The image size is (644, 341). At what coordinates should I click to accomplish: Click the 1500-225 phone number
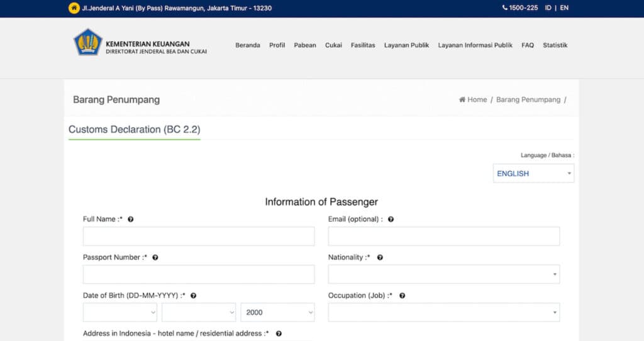[523, 8]
